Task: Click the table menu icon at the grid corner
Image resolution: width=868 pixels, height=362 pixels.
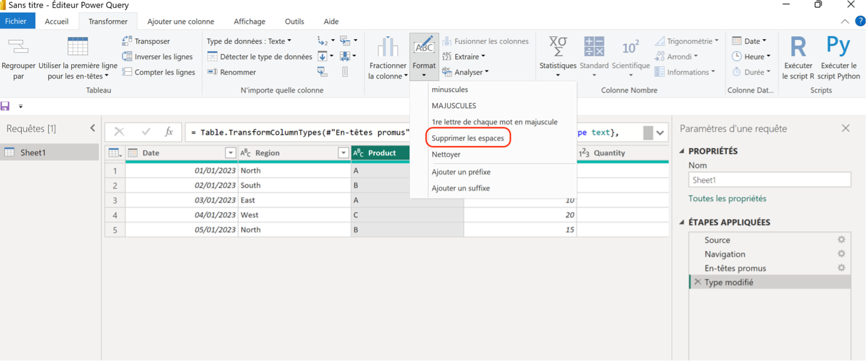Action: (x=115, y=153)
